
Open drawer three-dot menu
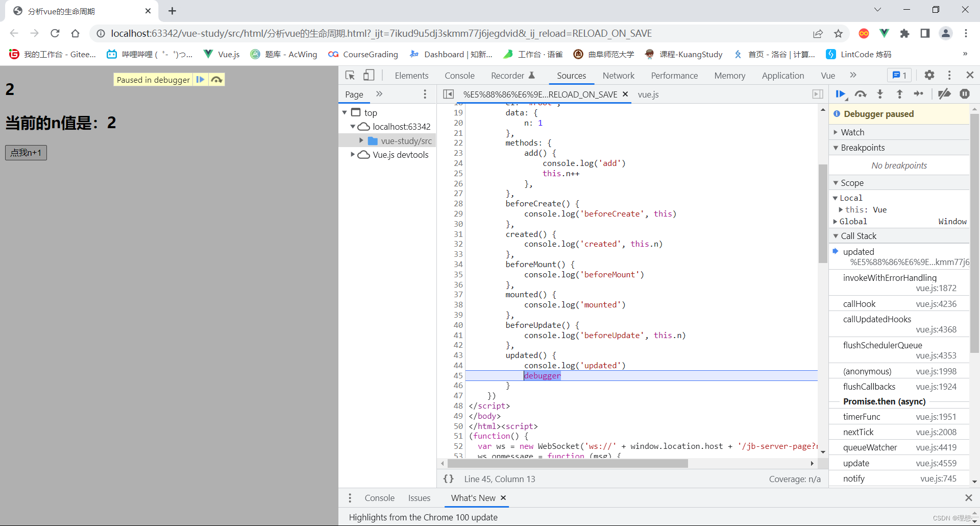pos(350,498)
